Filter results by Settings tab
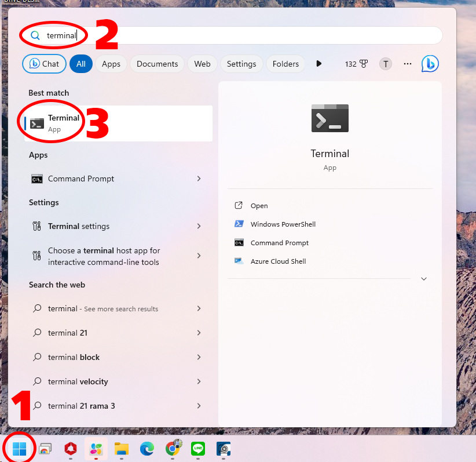The height and width of the screenshot is (462, 476). pyautogui.click(x=241, y=64)
